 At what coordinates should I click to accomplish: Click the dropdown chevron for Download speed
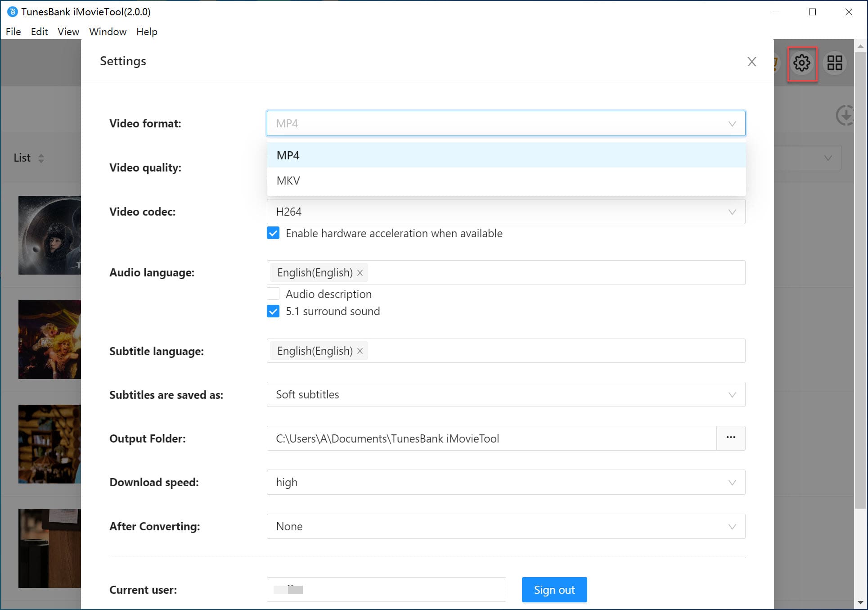732,483
